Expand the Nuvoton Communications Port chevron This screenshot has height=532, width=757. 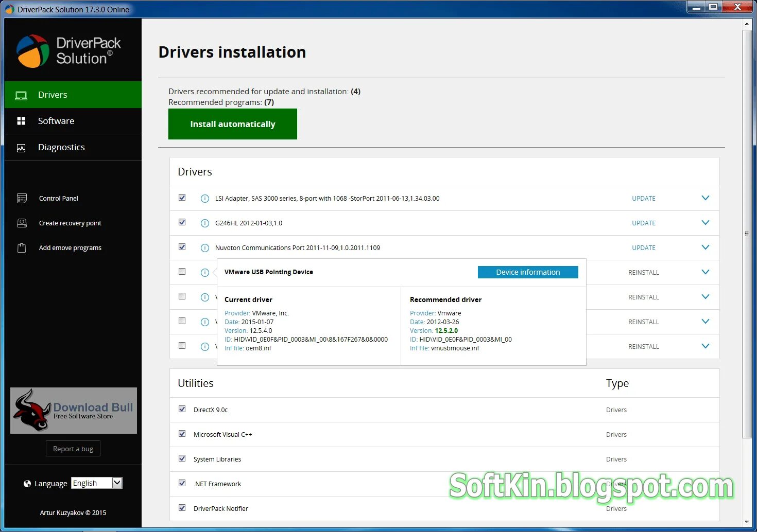(706, 247)
